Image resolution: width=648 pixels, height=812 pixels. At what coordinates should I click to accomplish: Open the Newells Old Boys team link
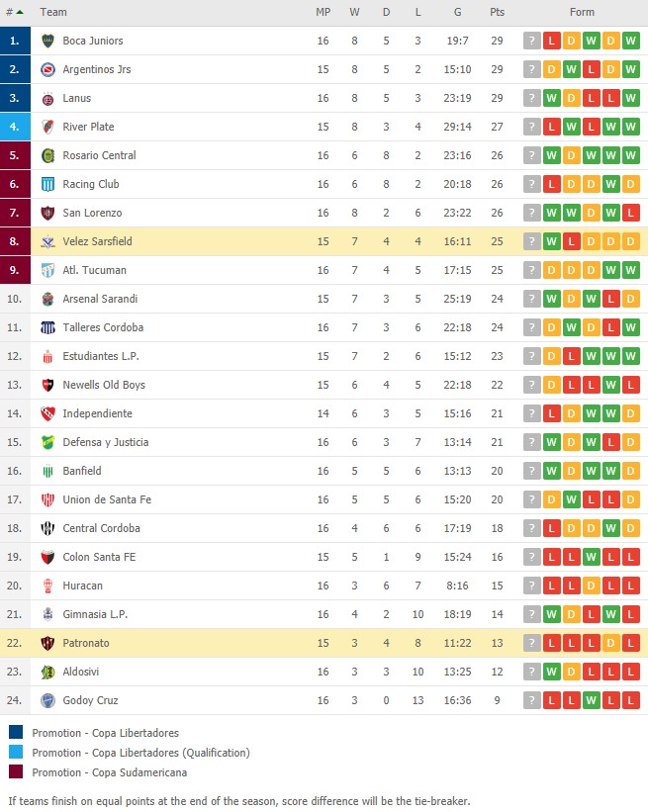pyautogui.click(x=104, y=385)
